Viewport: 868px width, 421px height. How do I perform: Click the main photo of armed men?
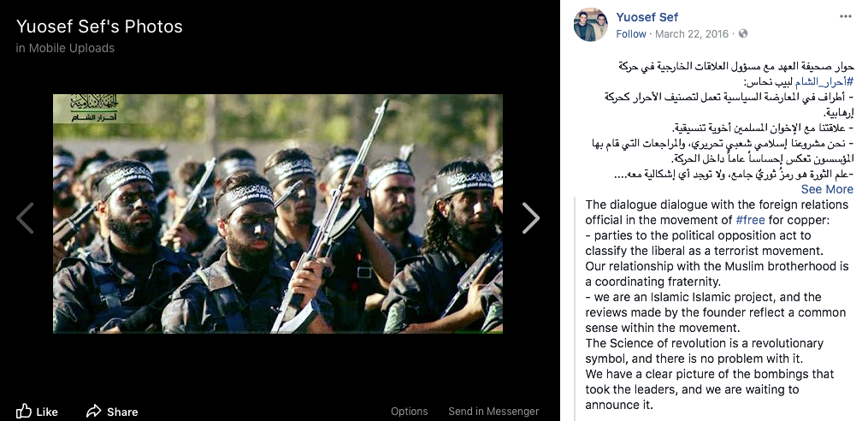click(x=278, y=214)
